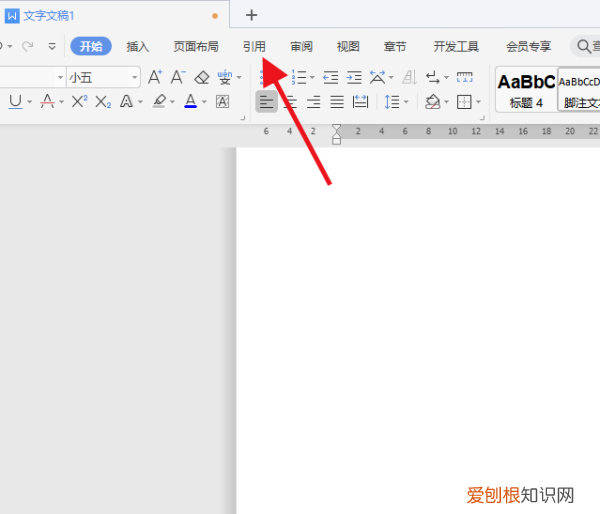Click the decrease indent icon
This screenshot has height=514, width=600.
click(x=331, y=77)
